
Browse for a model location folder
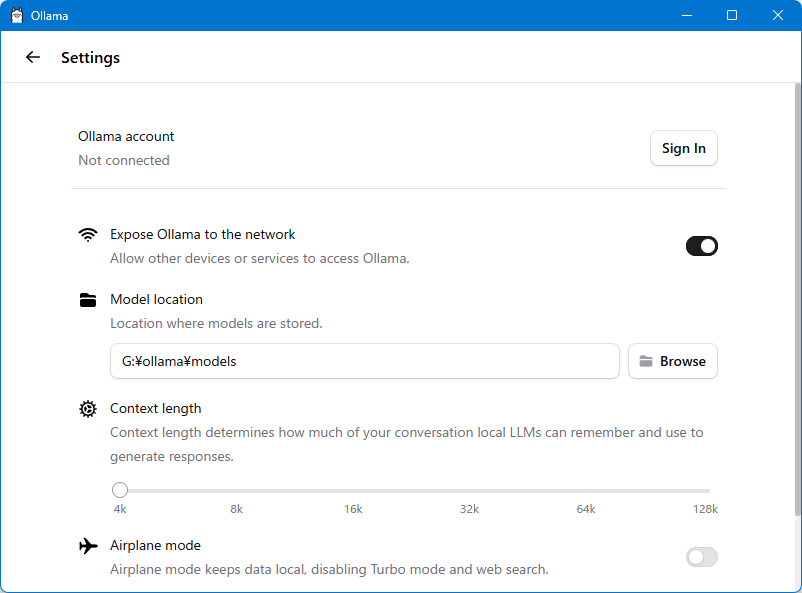pyautogui.click(x=673, y=361)
